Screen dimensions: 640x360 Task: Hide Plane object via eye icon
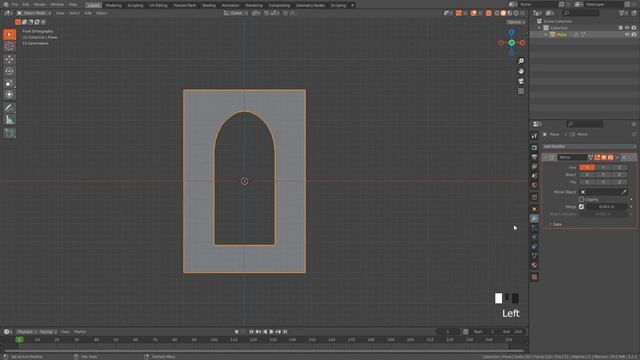pyautogui.click(x=627, y=35)
